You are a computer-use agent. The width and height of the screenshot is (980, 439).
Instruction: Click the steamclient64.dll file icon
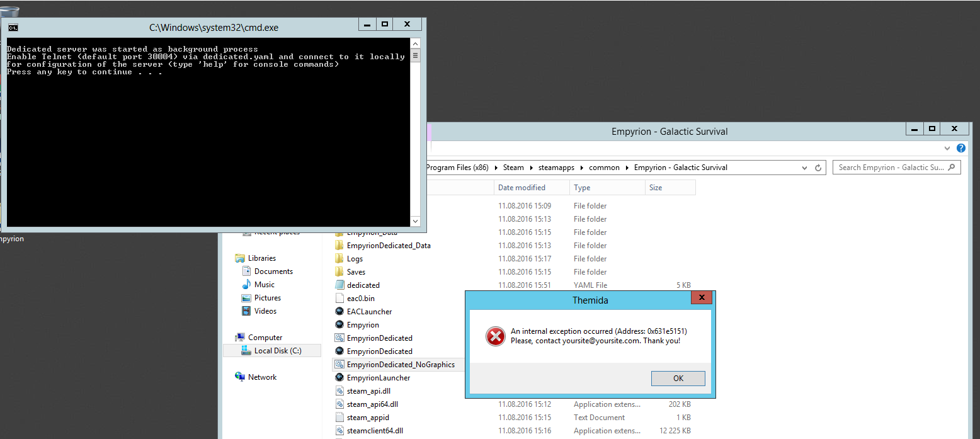coord(339,431)
